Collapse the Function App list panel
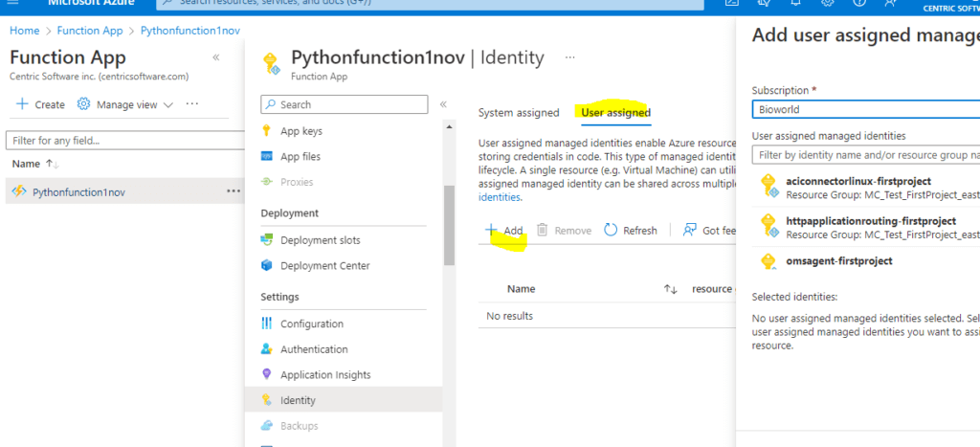The width and height of the screenshot is (980, 447). 215,57
